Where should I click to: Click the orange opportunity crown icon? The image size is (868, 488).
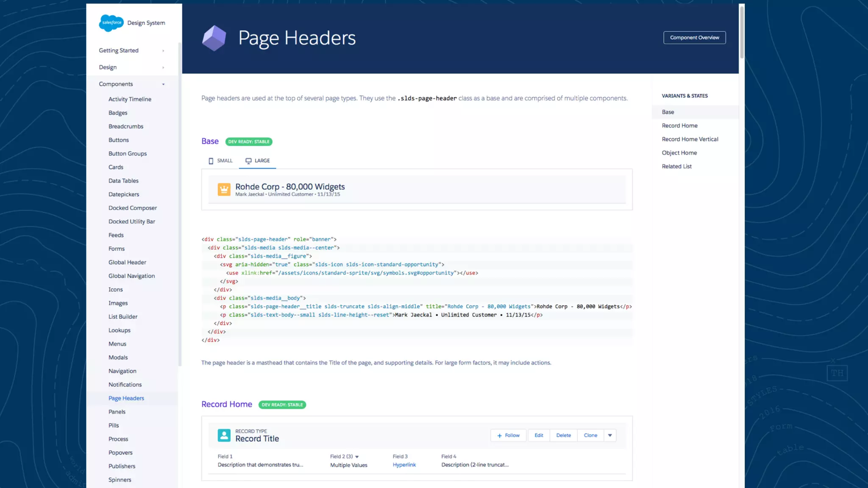coord(224,189)
